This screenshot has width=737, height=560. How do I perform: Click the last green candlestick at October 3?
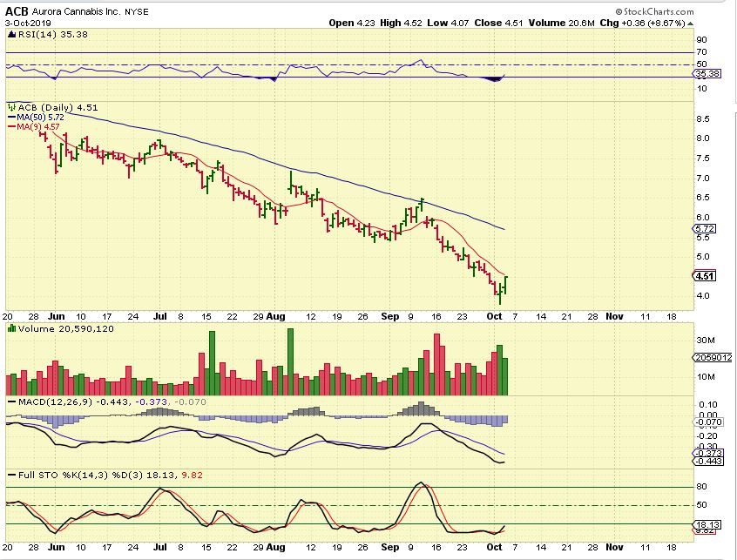tap(505, 286)
